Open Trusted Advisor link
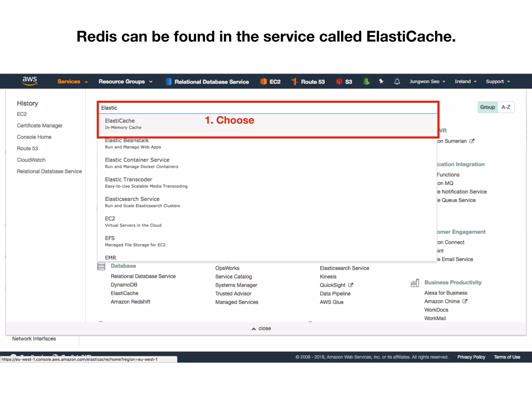The width and height of the screenshot is (532, 399). pos(233,294)
